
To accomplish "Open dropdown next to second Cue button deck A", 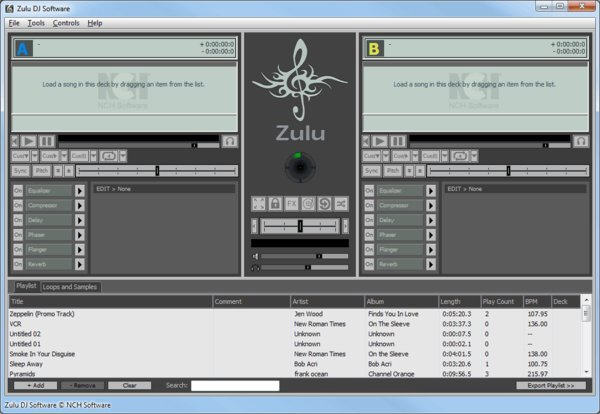I will point(64,156).
